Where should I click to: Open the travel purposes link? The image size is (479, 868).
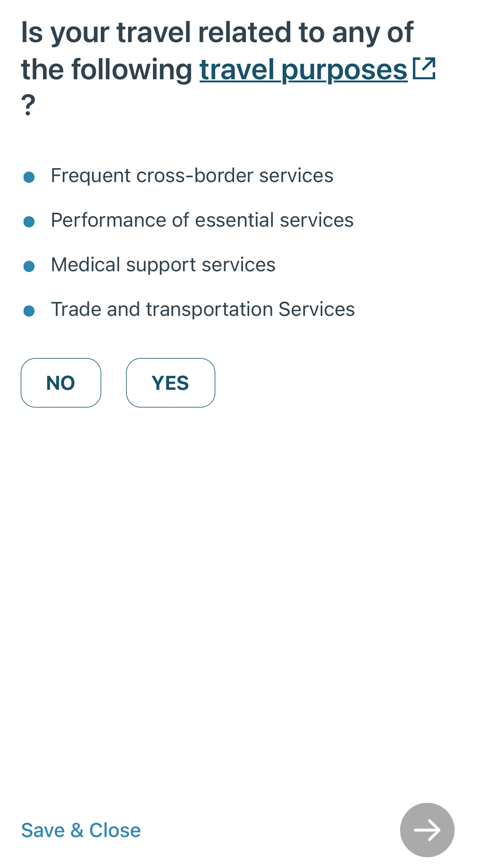tap(303, 69)
